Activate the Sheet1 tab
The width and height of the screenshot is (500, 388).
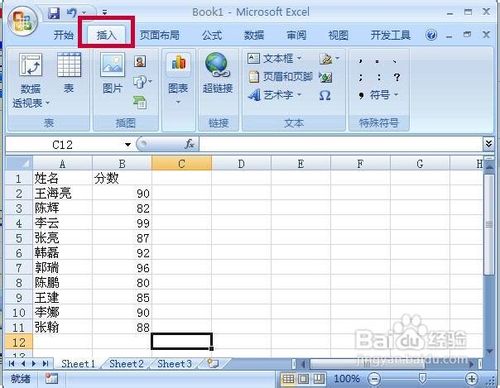click(78, 364)
